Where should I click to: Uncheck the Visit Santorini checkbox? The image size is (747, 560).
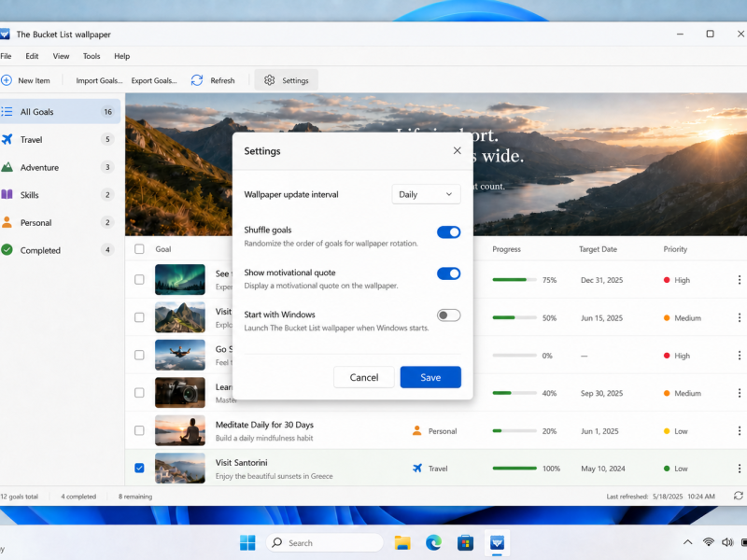(x=139, y=469)
